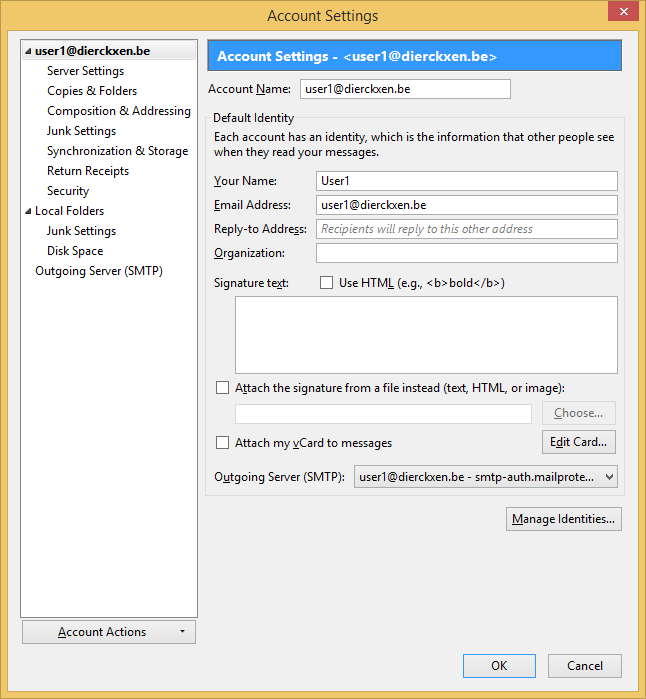The width and height of the screenshot is (646, 699).
Task: Select Disk Space under Local Folders
Action: [75, 251]
